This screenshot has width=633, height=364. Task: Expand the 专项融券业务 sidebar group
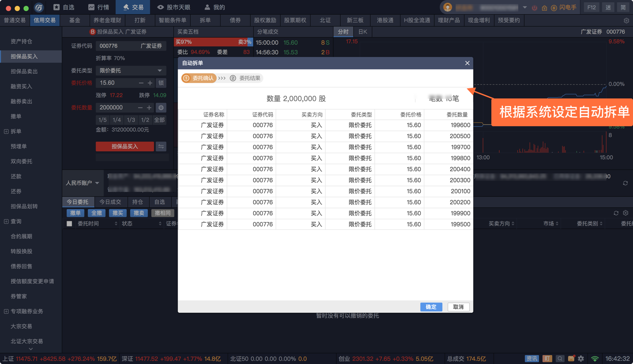6,311
